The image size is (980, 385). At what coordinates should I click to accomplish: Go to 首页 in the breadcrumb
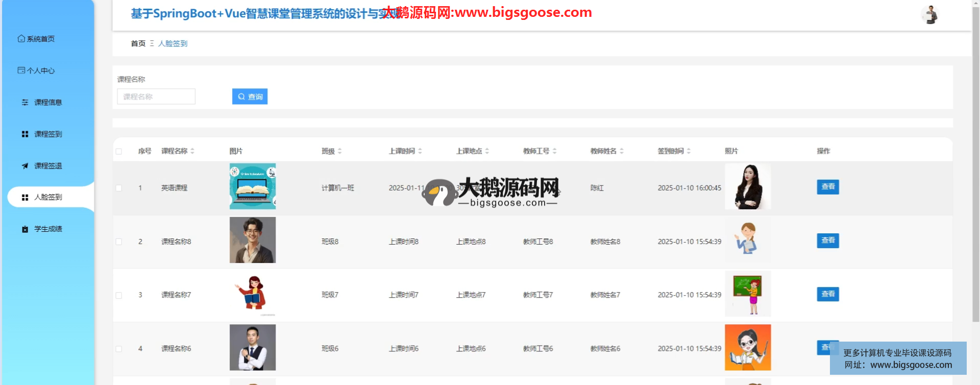click(x=138, y=44)
